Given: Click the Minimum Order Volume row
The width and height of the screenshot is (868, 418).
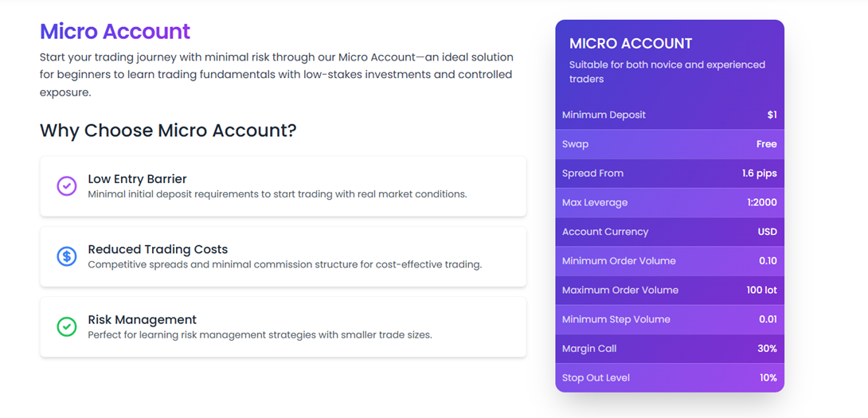Looking at the screenshot, I should (670, 261).
